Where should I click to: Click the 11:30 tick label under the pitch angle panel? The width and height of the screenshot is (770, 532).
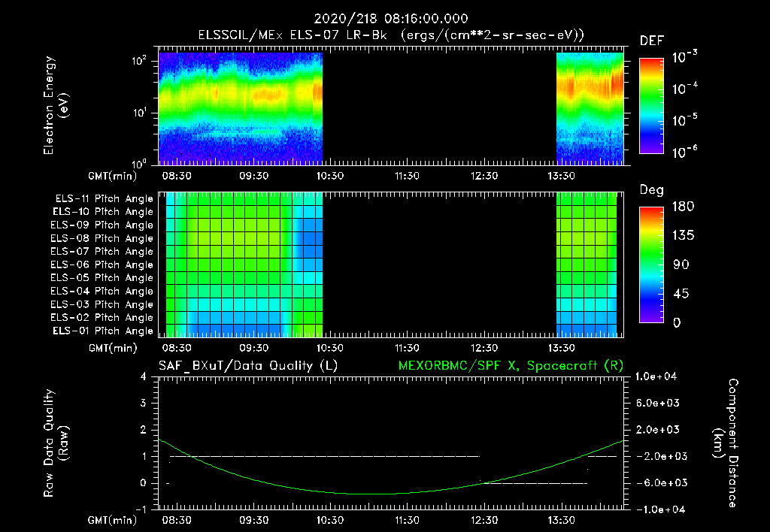coord(407,349)
